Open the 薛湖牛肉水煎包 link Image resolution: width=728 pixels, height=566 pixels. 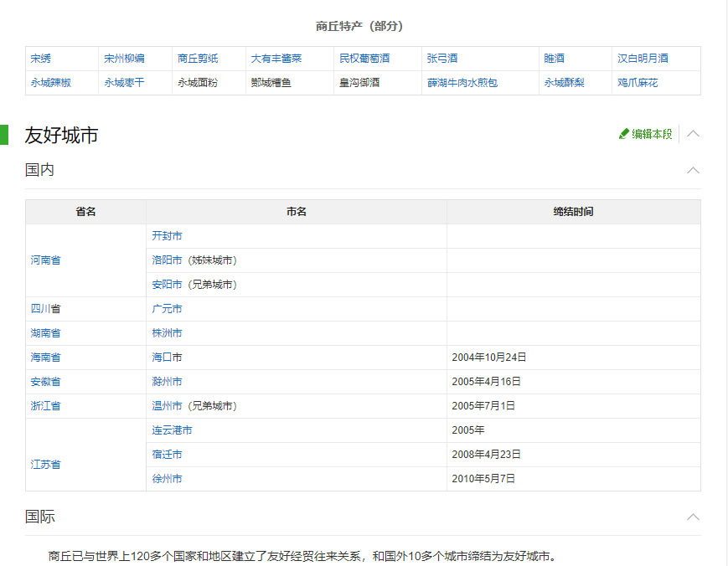point(462,83)
